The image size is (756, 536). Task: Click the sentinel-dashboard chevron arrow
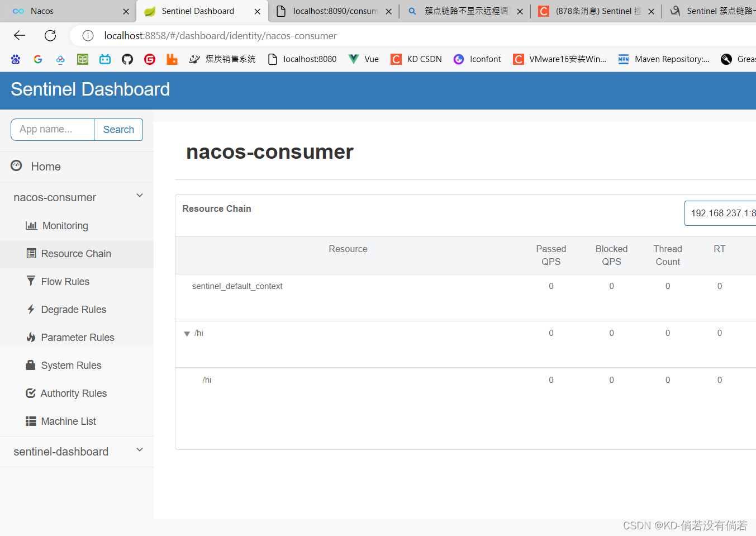140,450
